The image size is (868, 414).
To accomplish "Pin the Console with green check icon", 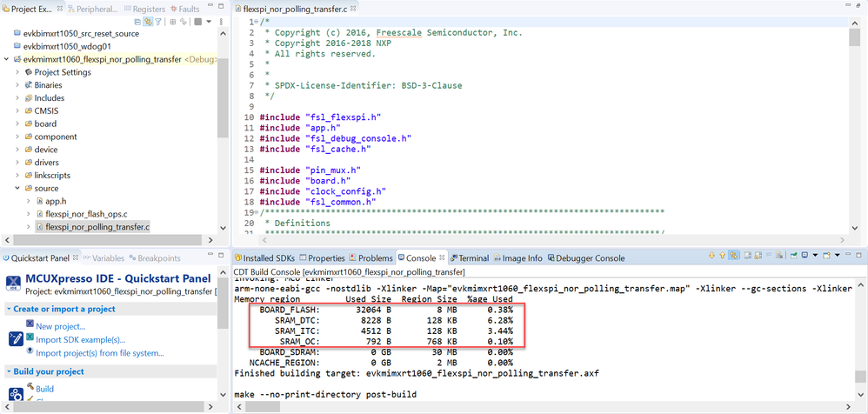I will 793,255.
